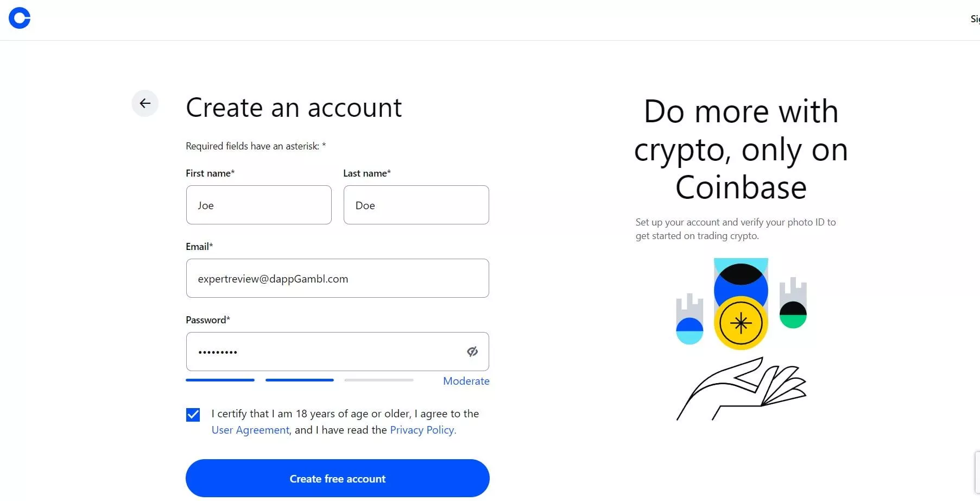Click the first password strength bar

pyautogui.click(x=220, y=380)
